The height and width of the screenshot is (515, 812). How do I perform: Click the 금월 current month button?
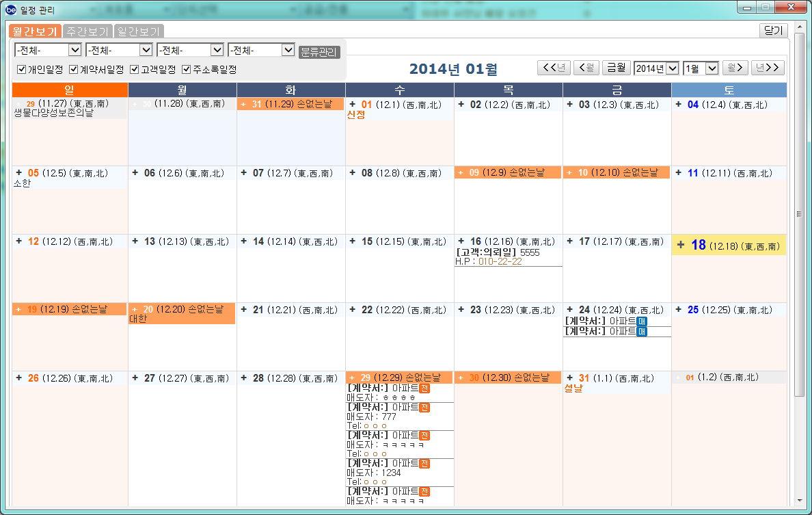(x=616, y=68)
